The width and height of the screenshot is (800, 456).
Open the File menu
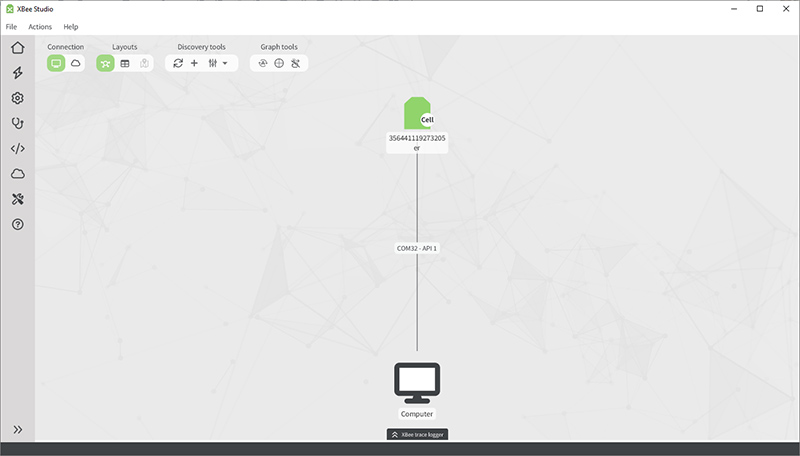click(x=11, y=26)
